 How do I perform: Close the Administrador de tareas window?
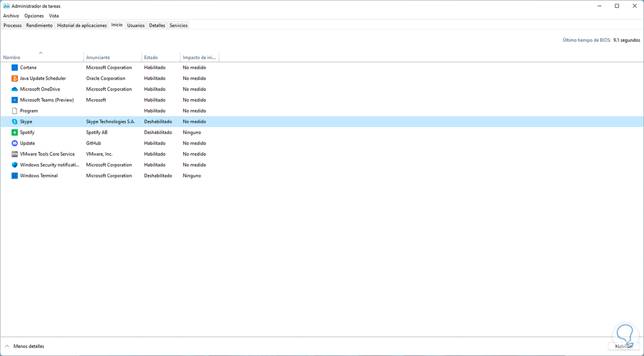click(x=634, y=6)
